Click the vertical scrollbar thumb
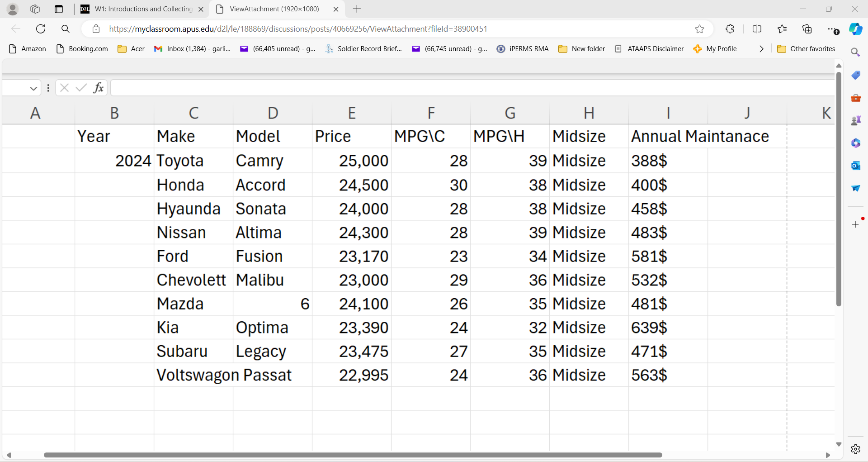This screenshot has height=462, width=868. pyautogui.click(x=839, y=189)
